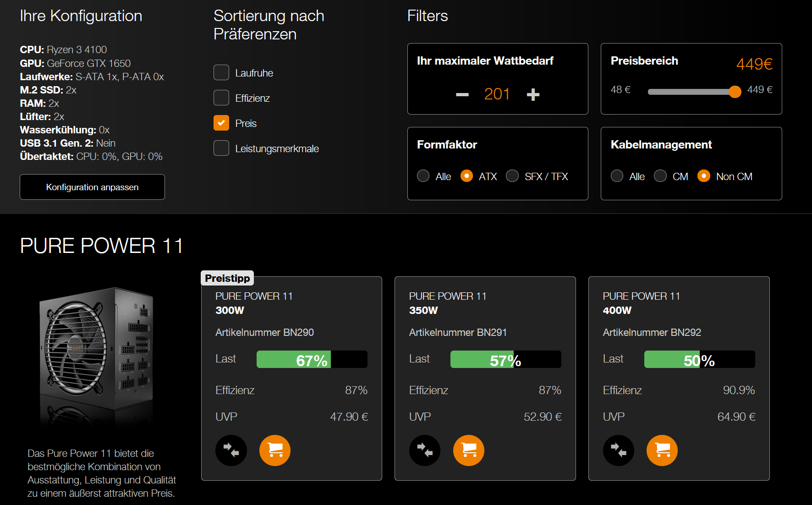Image resolution: width=812 pixels, height=505 pixels.
Task: Click the 47.90 € price
Action: [x=349, y=417]
